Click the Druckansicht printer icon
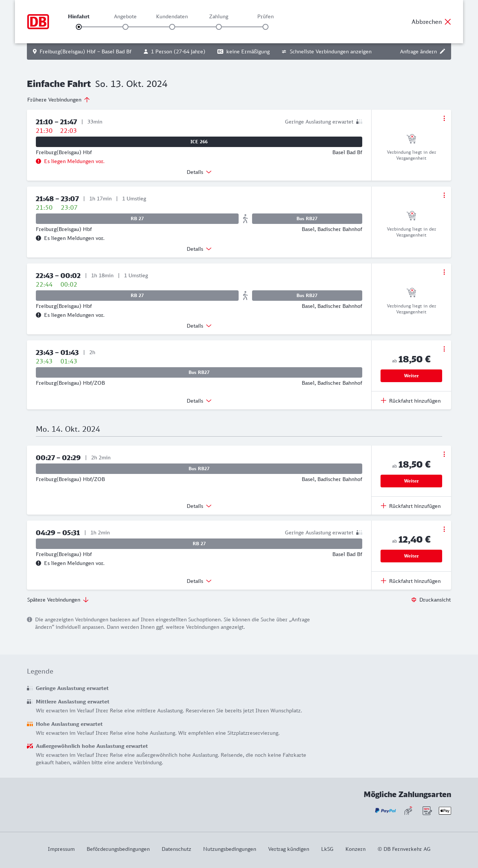Screen dimensions: 478x868 pos(414,600)
